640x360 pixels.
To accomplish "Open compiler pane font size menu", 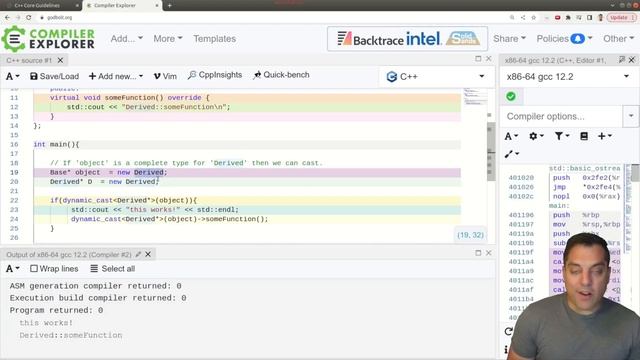I will (511, 136).
